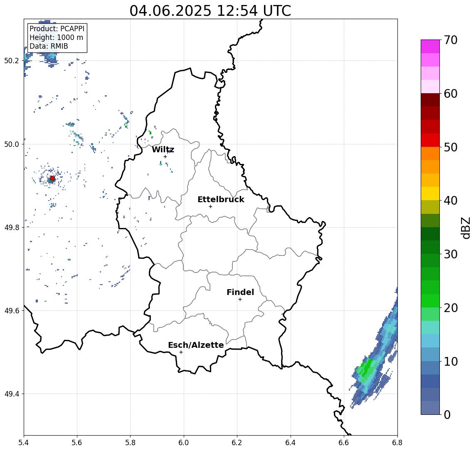Click the colorbar tick label 40
This screenshot has width=476, height=451.
click(451, 201)
